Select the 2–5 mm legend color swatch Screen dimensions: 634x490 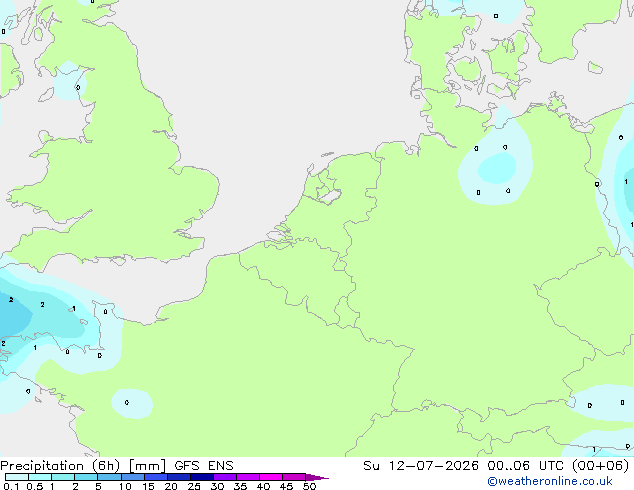click(86, 477)
